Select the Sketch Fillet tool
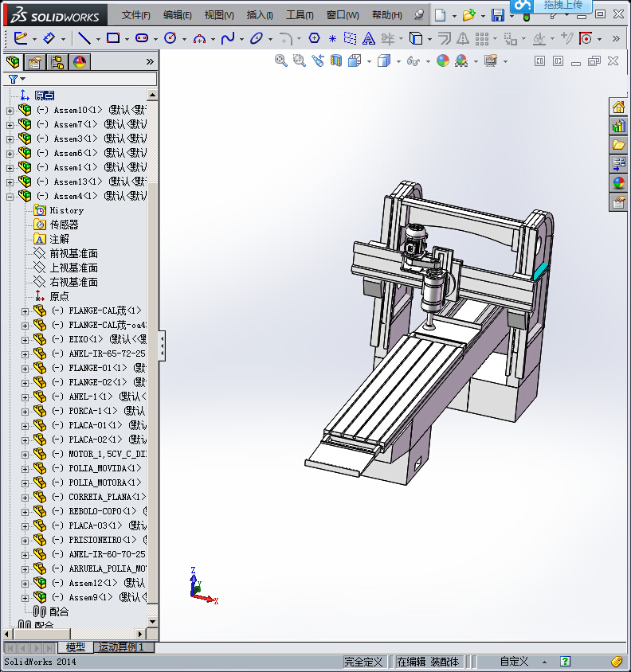Image resolution: width=631 pixels, height=672 pixels. 285,38
